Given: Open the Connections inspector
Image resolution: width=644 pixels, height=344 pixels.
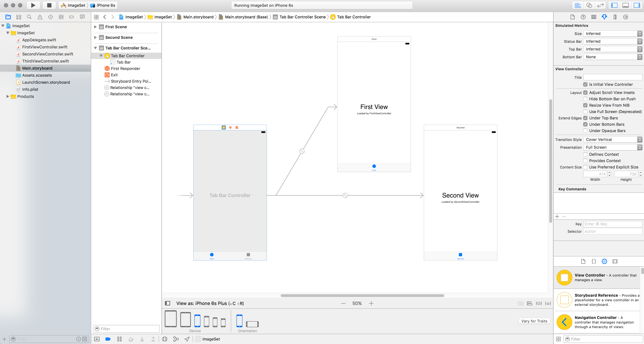Looking at the screenshot, I should tap(626, 17).
